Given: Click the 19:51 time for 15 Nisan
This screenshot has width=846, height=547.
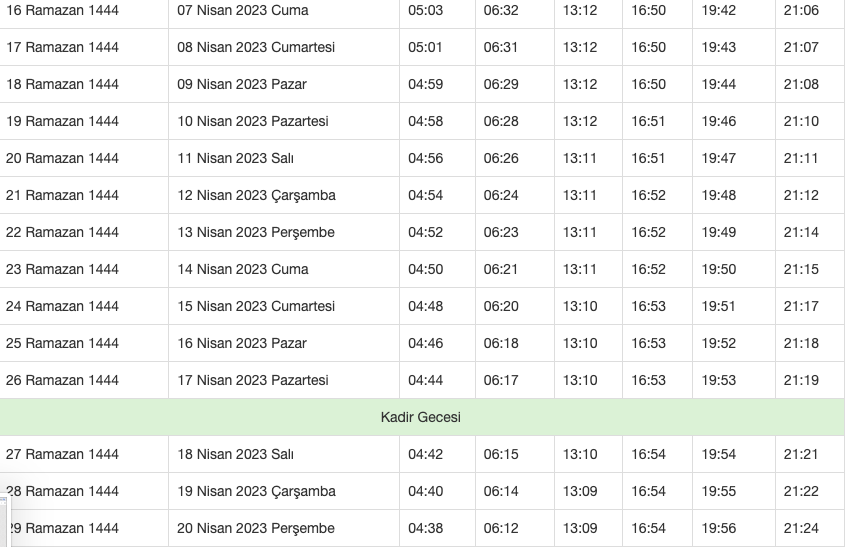Looking at the screenshot, I should [719, 306].
